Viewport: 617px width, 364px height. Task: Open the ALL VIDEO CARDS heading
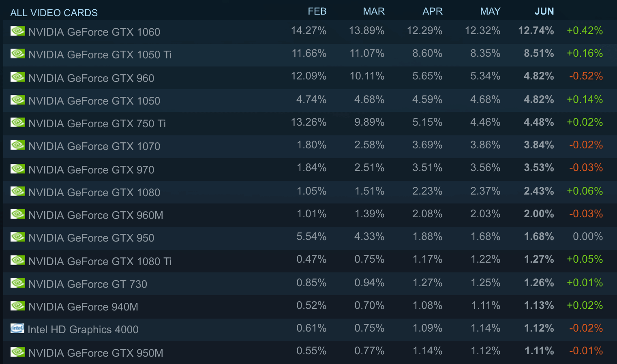coord(54,13)
